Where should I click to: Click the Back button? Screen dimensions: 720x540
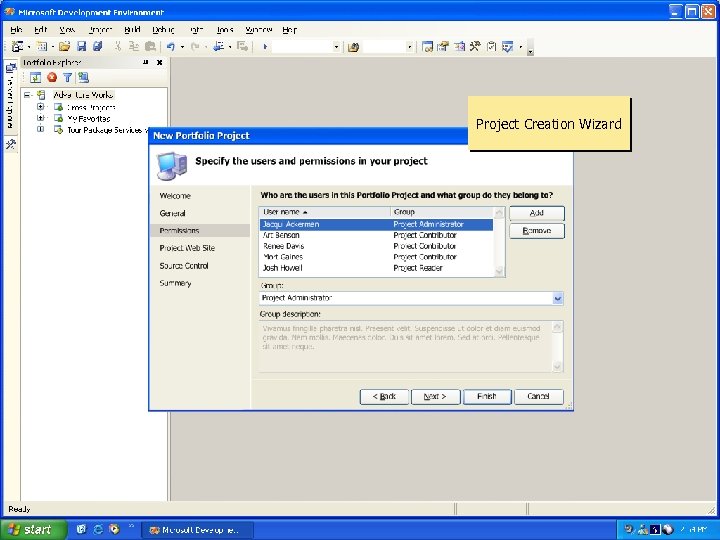[384, 397]
